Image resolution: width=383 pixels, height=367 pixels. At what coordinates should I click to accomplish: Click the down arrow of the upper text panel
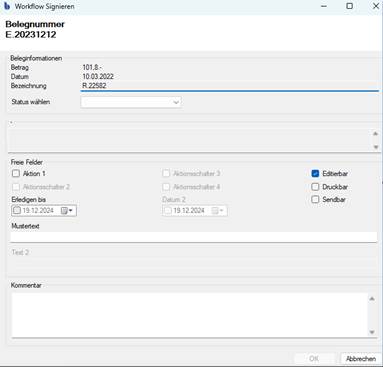click(376, 147)
